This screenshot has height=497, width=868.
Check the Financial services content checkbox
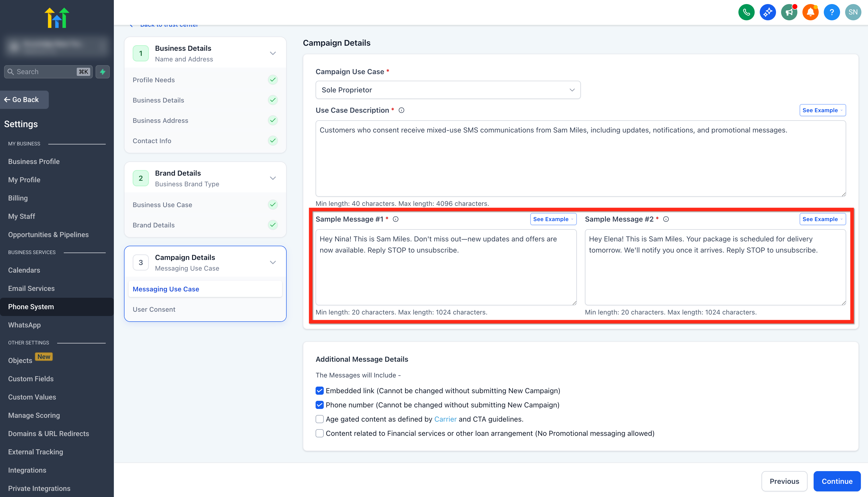(x=319, y=433)
